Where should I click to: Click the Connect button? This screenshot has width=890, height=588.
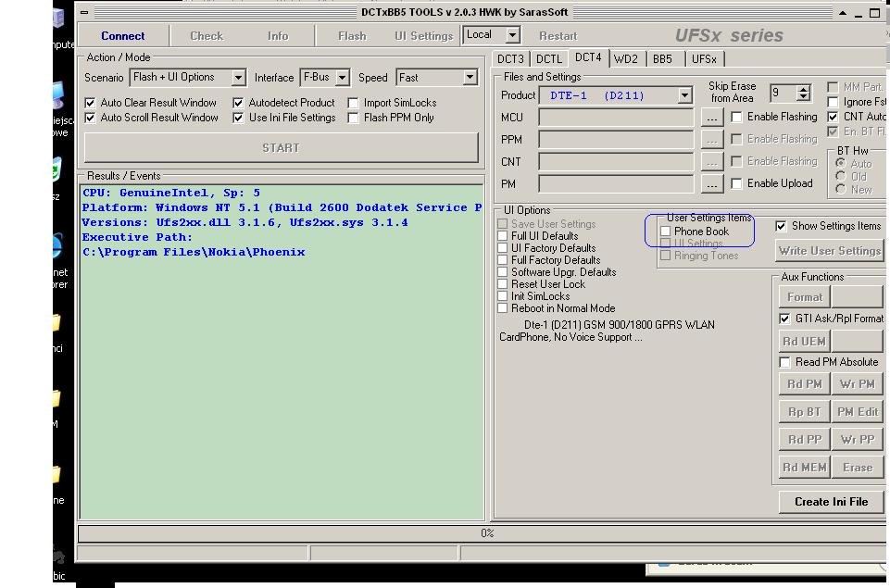(x=122, y=36)
